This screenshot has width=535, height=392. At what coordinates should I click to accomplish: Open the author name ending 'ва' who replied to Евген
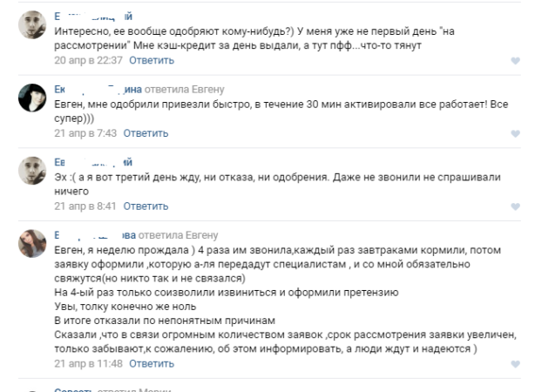point(95,235)
